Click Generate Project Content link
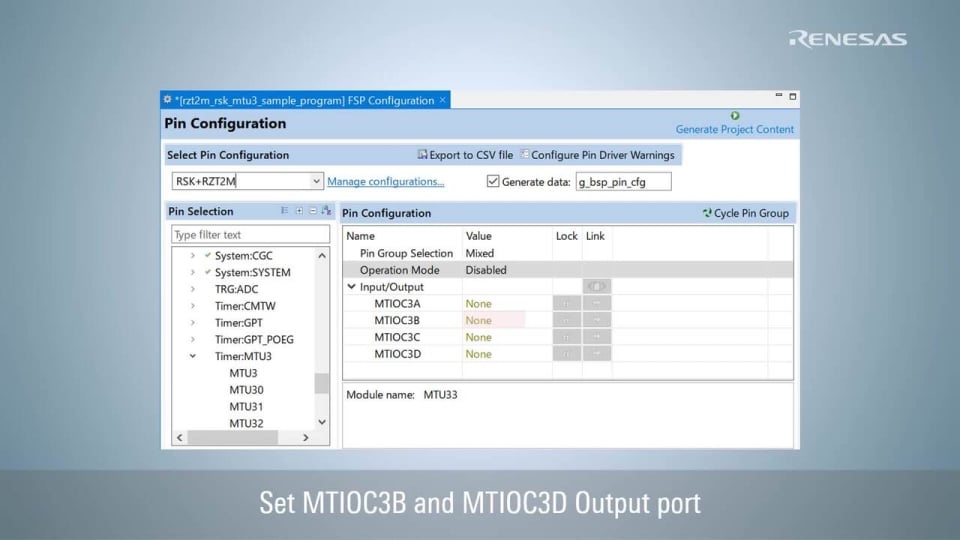Viewport: 960px width, 540px height. pyautogui.click(x=735, y=129)
